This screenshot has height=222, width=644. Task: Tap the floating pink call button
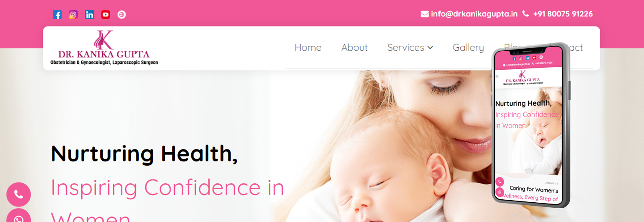[x=18, y=194]
